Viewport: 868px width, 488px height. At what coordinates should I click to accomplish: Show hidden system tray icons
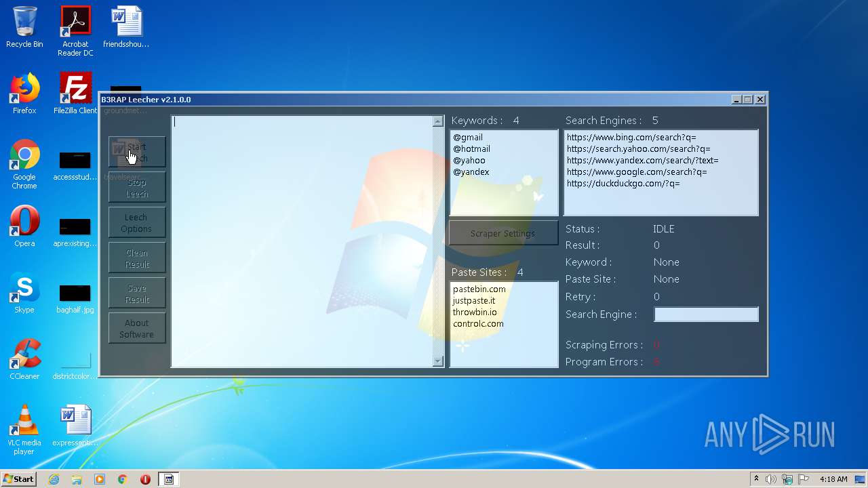click(x=756, y=479)
